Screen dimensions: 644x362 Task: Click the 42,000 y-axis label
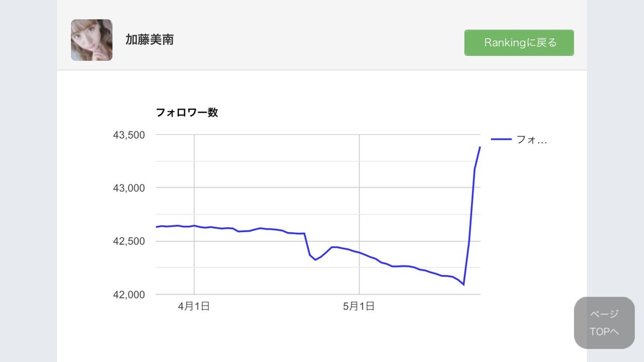tap(129, 295)
